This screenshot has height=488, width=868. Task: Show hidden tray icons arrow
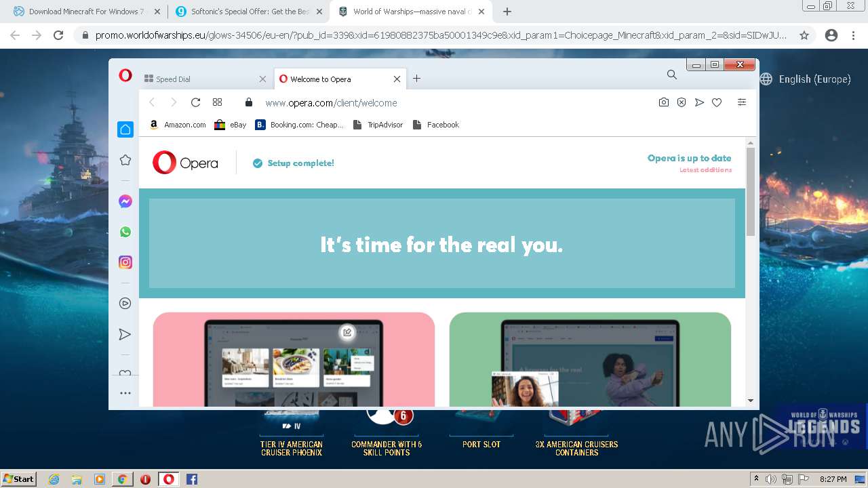(756, 479)
